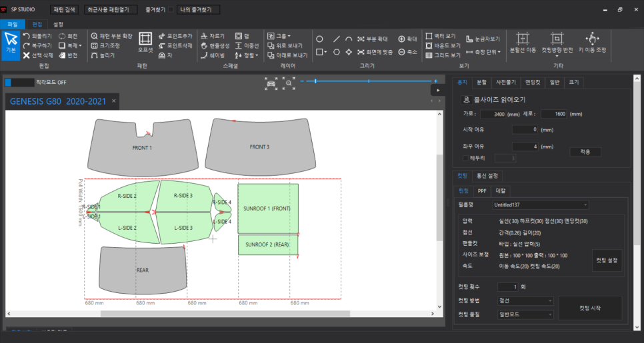Toggle 바운드 보기 view option
Viewport: 644px width, 343px height.
pyautogui.click(x=443, y=45)
